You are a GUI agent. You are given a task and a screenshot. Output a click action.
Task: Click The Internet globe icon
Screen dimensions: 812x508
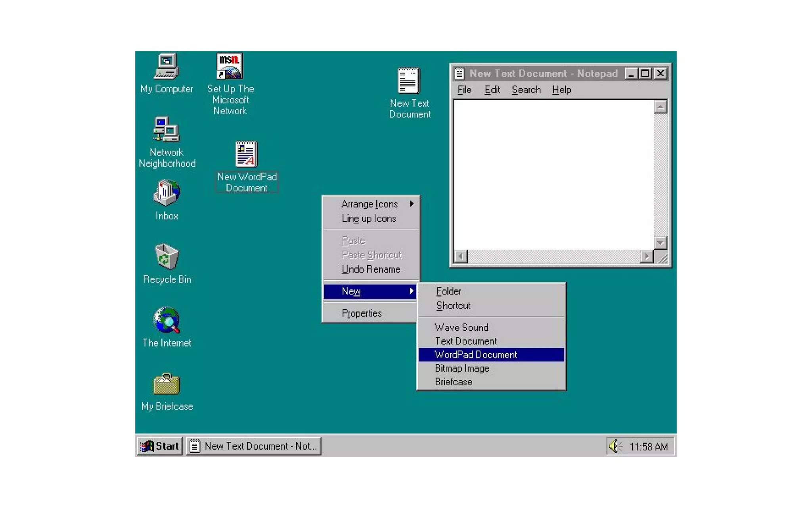point(167,320)
